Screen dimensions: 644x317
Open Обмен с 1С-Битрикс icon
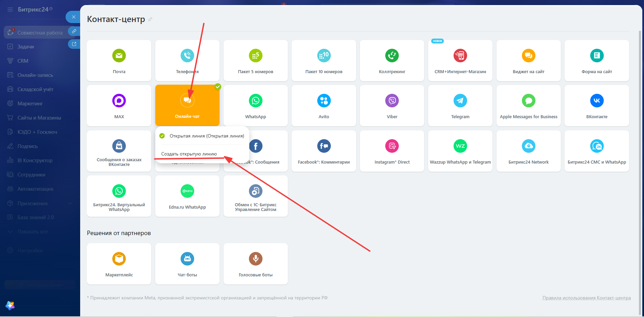tap(256, 191)
